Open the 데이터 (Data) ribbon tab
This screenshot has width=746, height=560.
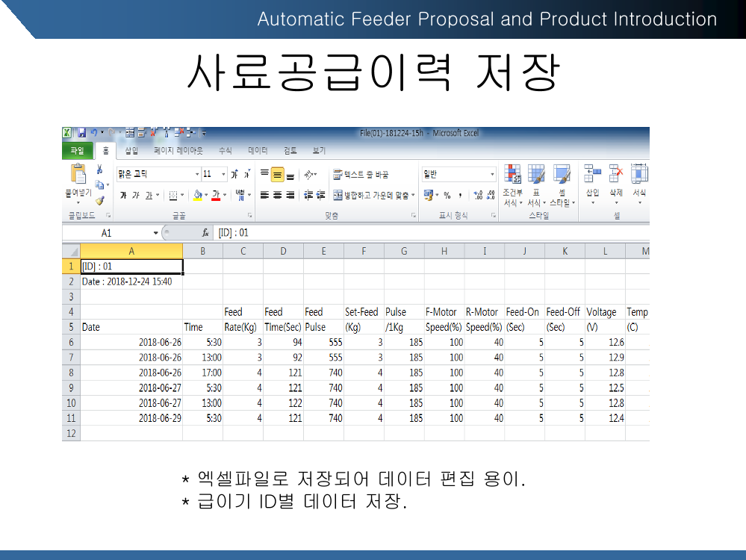[x=258, y=151]
